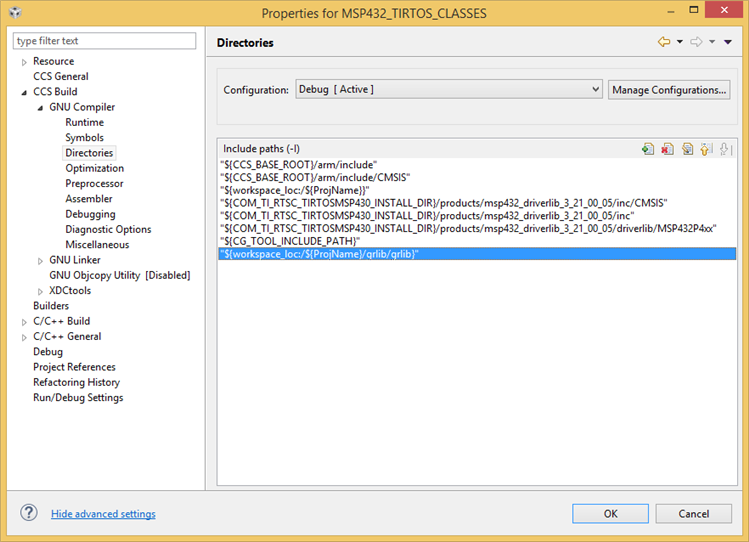Expand the XDCtools tree node
Screen dimensions: 749x542
(40, 291)
